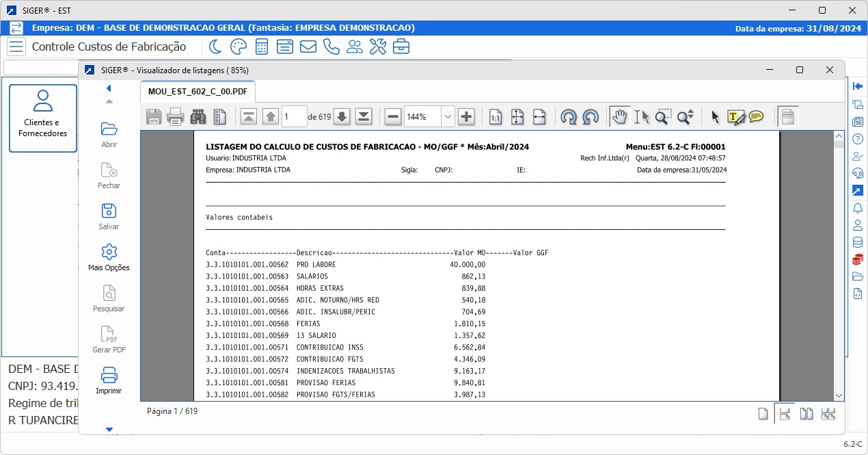Viewport: 868px width, 455px height.
Task: Activate the text selection tool
Action: pos(641,116)
